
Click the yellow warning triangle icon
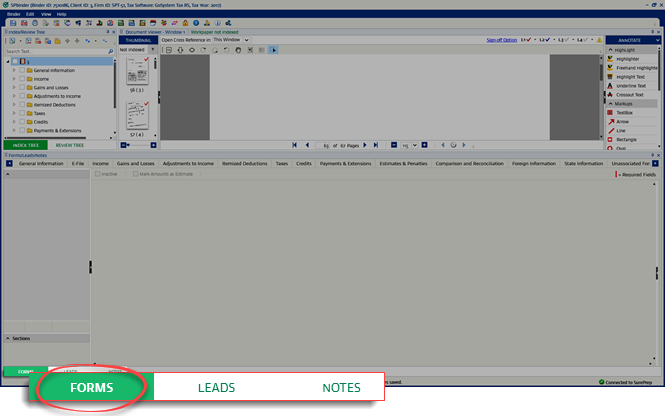point(599,40)
